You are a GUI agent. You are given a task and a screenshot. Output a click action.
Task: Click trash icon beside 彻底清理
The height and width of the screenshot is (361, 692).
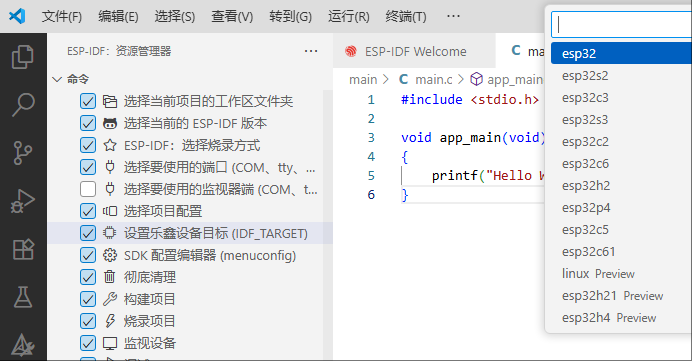coord(109,277)
